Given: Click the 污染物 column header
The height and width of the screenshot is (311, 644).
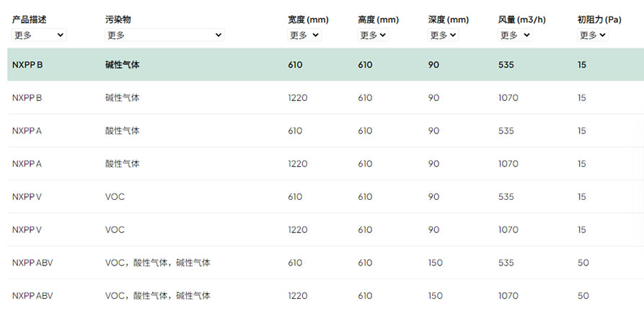Looking at the screenshot, I should [118, 19].
